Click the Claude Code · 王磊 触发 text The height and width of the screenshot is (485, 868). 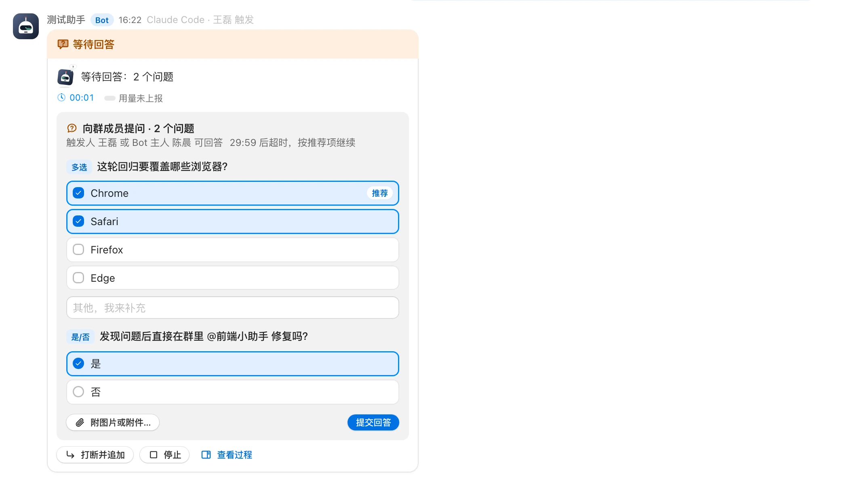point(200,20)
